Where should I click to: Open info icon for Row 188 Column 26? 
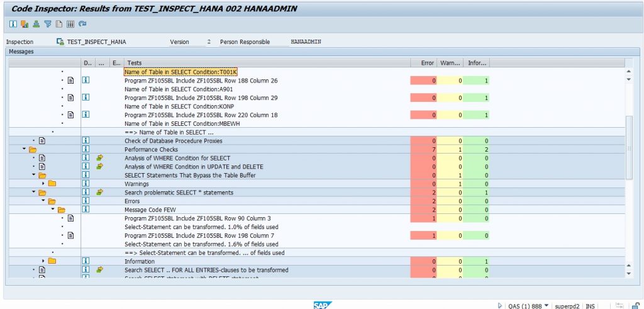pyautogui.click(x=86, y=81)
